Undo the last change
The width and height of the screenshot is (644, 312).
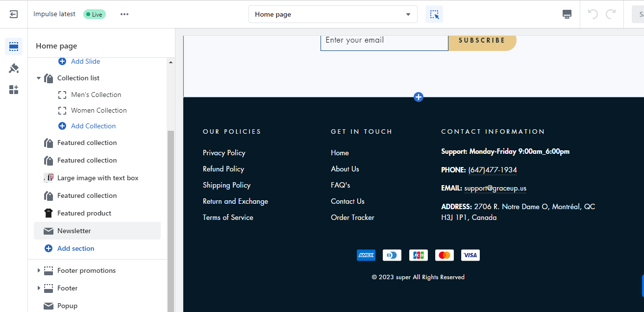pos(592,14)
